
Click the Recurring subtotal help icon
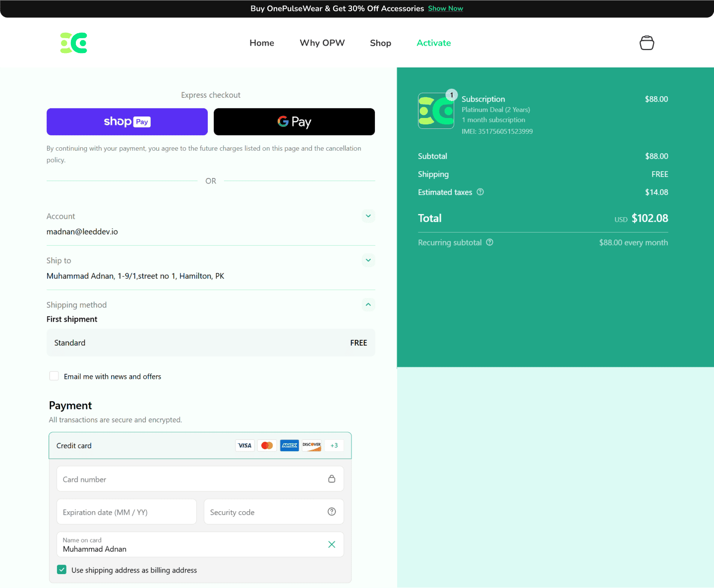pyautogui.click(x=489, y=242)
